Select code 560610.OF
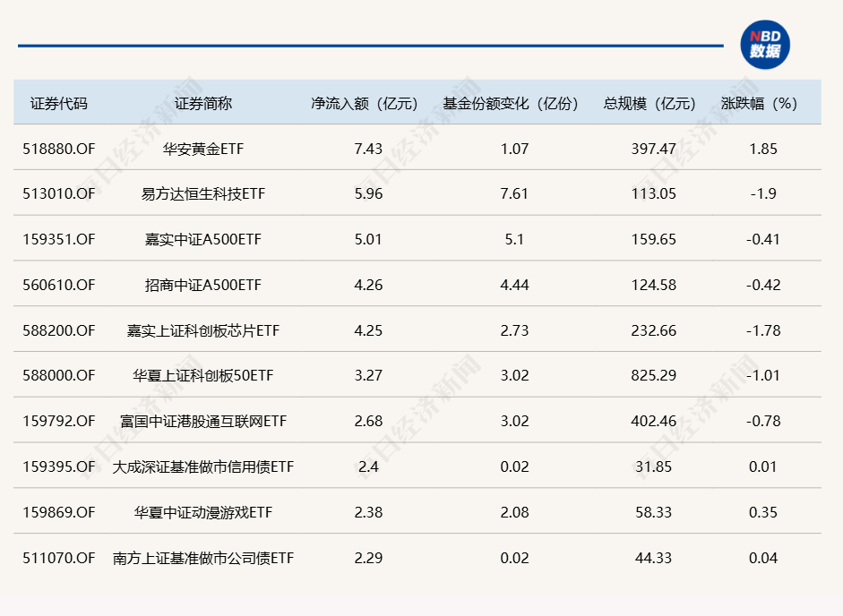Viewport: 843px width, 616px height. click(x=58, y=285)
